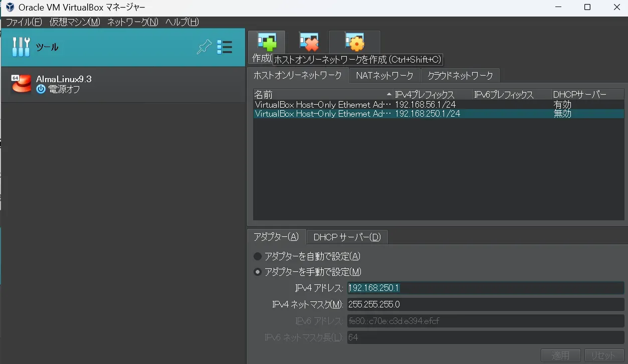Viewport: 628px width, 364px height.
Task: Open network properties with the gear icon
Action: (354, 43)
